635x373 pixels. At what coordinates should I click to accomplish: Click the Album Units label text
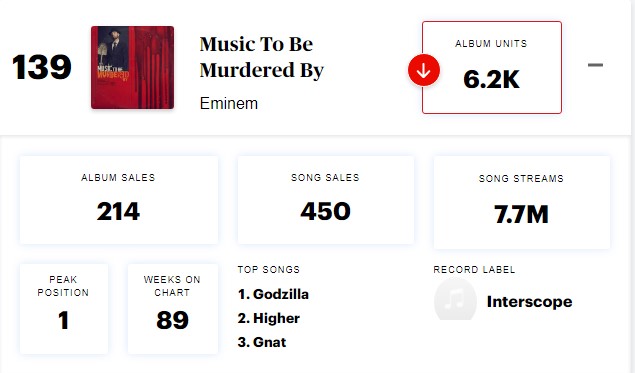pos(491,44)
